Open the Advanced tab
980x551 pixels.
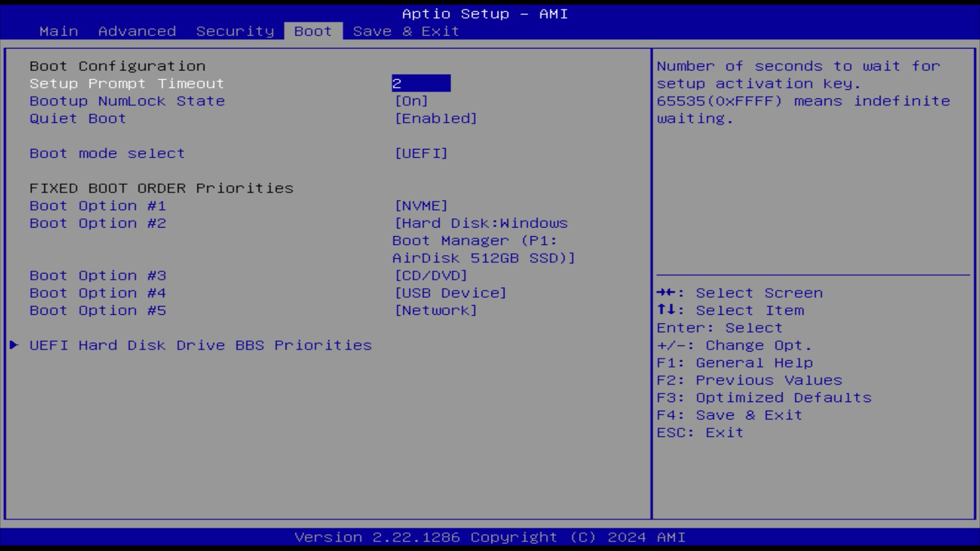click(137, 31)
